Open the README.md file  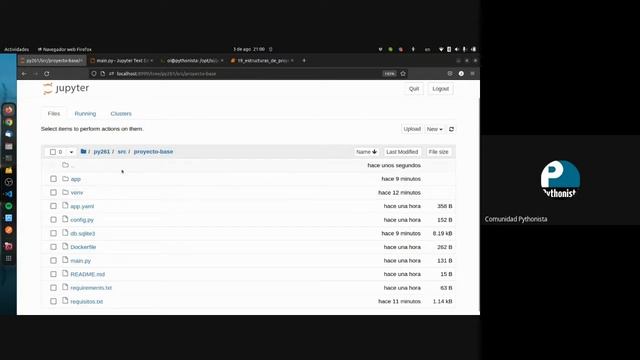coord(87,274)
